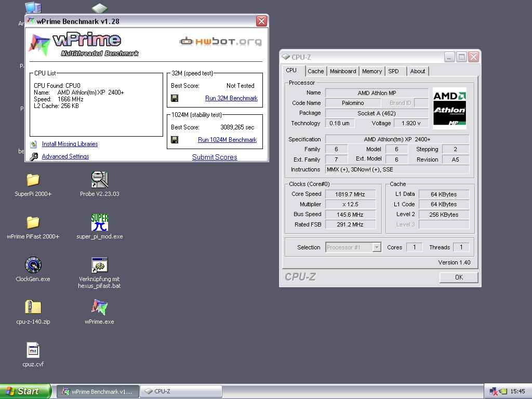Select the cpu-z-140.zip archive icon
The height and width of the screenshot is (399, 532).
click(33, 308)
